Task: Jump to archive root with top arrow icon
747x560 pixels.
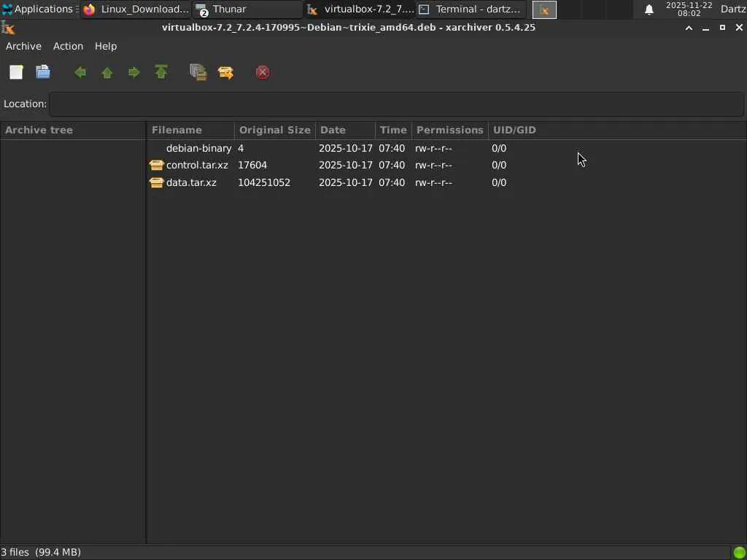Action: (x=161, y=72)
